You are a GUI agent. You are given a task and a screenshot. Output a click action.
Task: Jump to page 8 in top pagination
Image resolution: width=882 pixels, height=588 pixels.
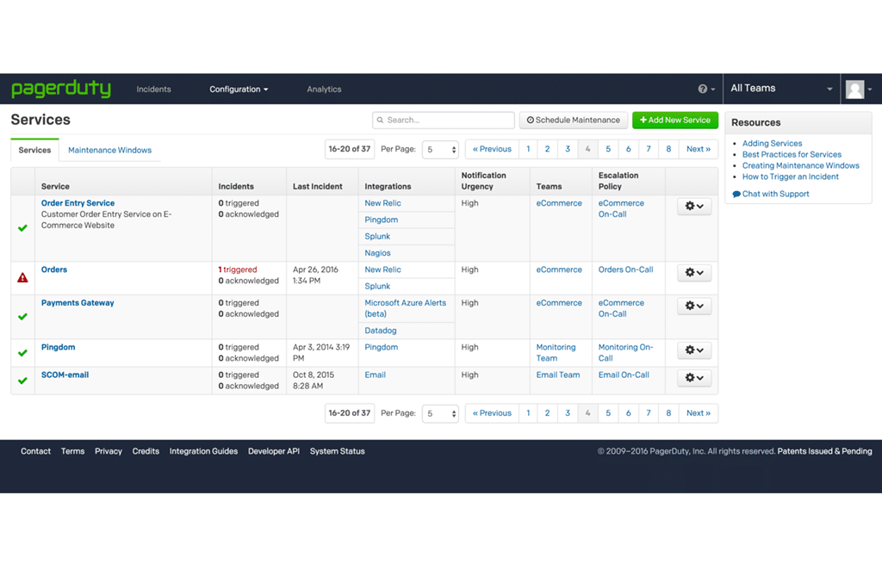click(668, 149)
